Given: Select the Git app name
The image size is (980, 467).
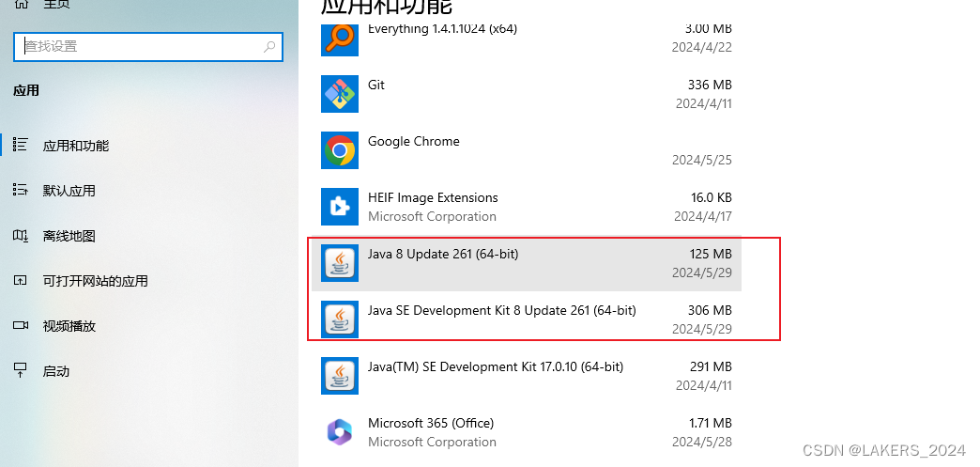Looking at the screenshot, I should tap(376, 85).
